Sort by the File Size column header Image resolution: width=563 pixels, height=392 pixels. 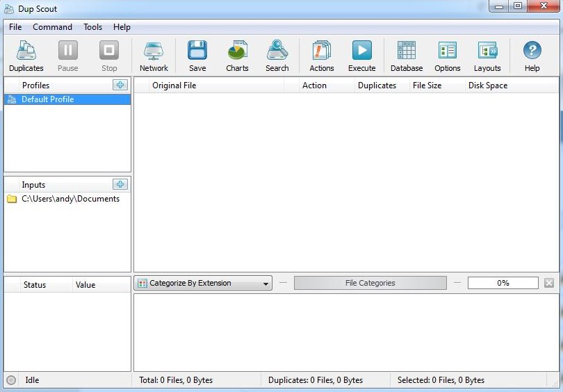point(427,85)
